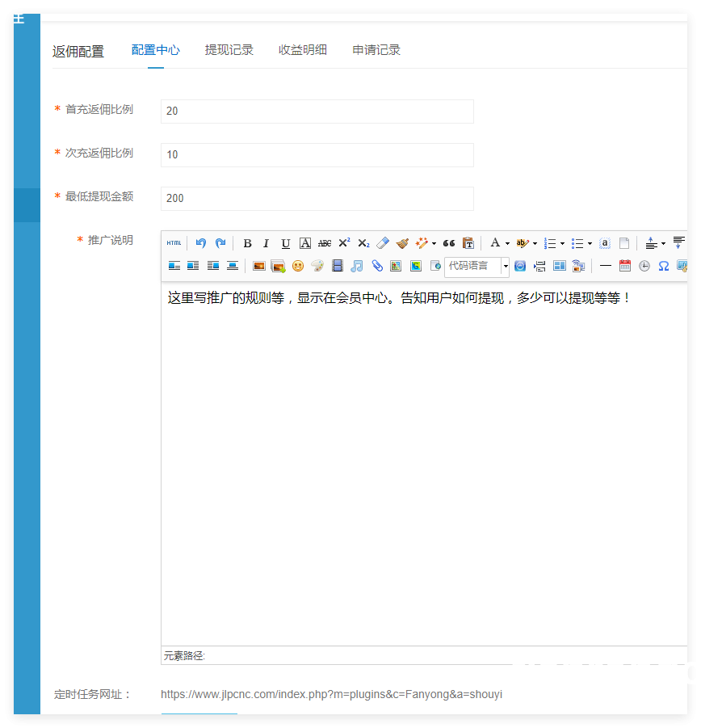
Task: Switch to the 配置中心 tab
Action: coord(155,50)
